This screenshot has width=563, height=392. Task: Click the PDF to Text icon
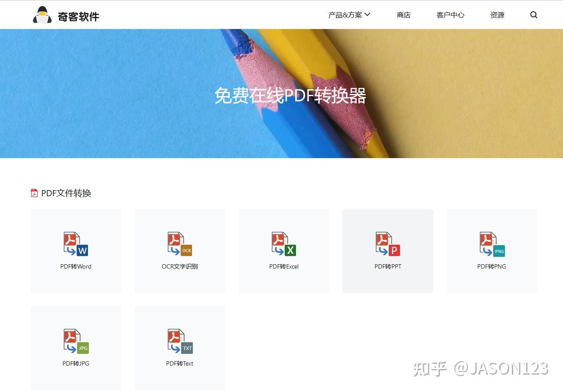tap(180, 341)
